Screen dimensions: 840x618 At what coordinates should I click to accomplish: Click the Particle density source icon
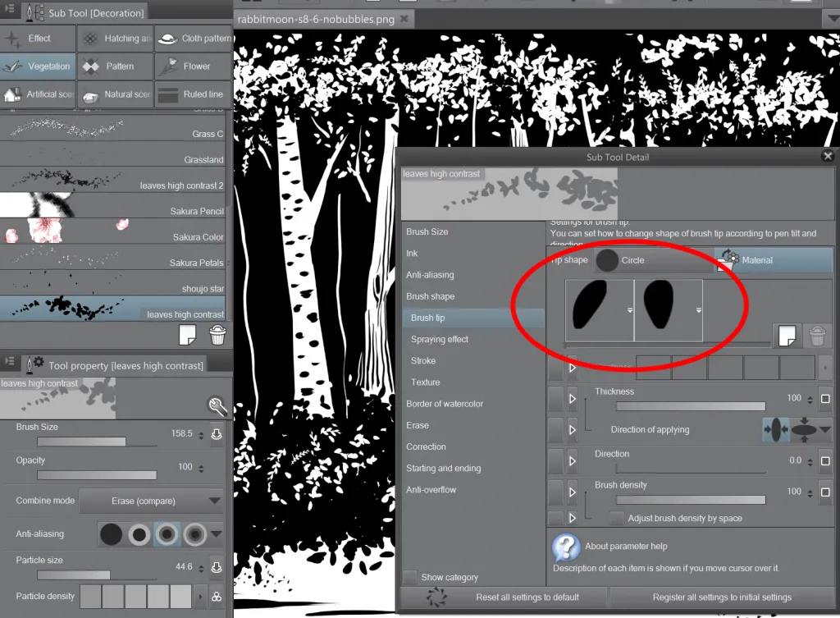pos(215,597)
